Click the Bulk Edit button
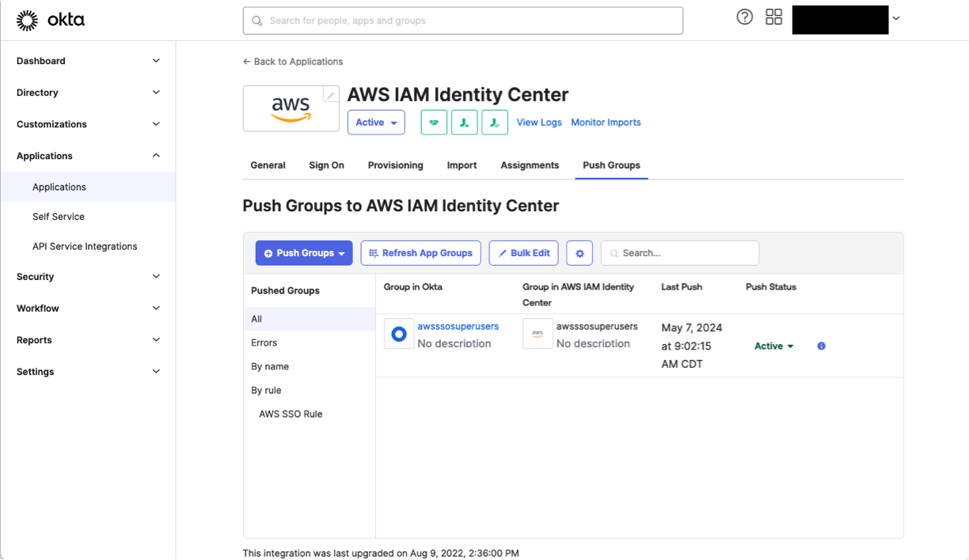The image size is (969, 560). pos(523,252)
